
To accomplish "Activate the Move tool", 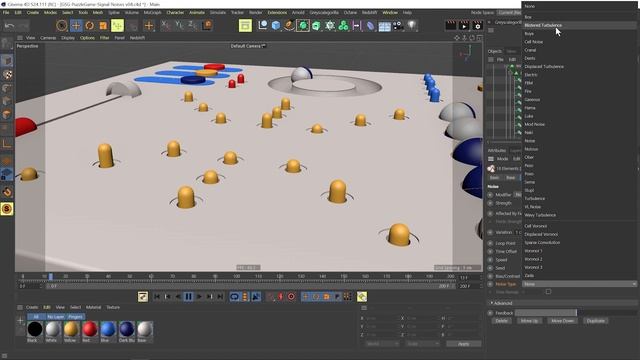I will (76, 26).
